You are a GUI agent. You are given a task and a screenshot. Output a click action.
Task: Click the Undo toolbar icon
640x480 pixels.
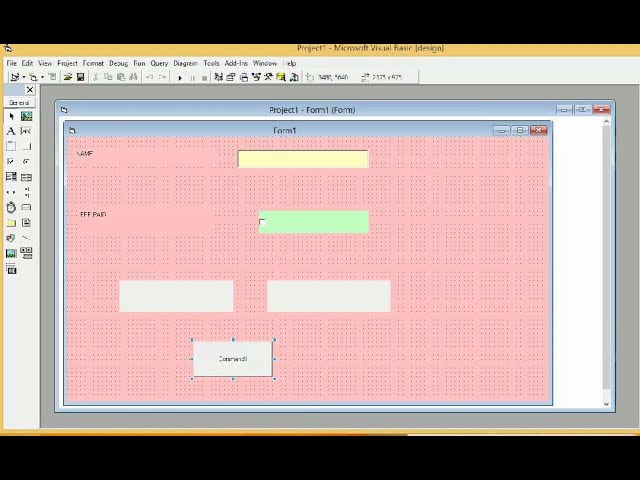pyautogui.click(x=149, y=77)
